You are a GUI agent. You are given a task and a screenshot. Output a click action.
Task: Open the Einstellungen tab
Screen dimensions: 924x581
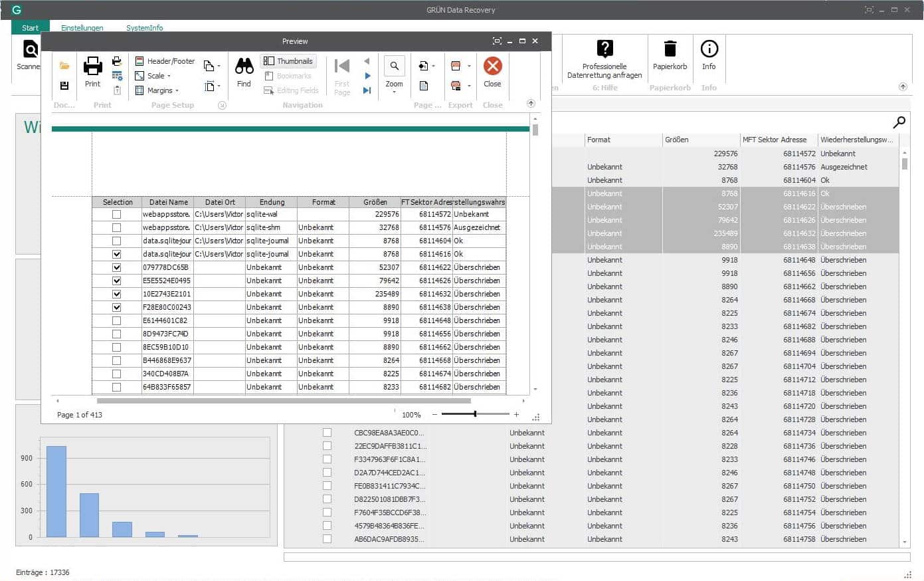[x=82, y=28]
